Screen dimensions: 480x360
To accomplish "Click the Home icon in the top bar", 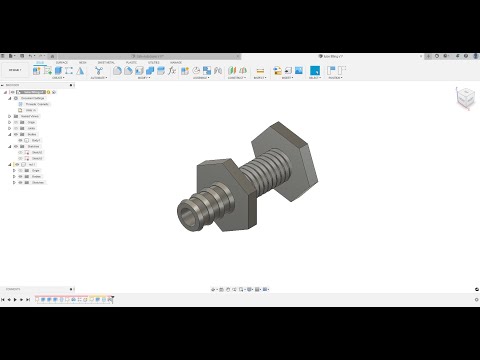I will coord(52,56).
